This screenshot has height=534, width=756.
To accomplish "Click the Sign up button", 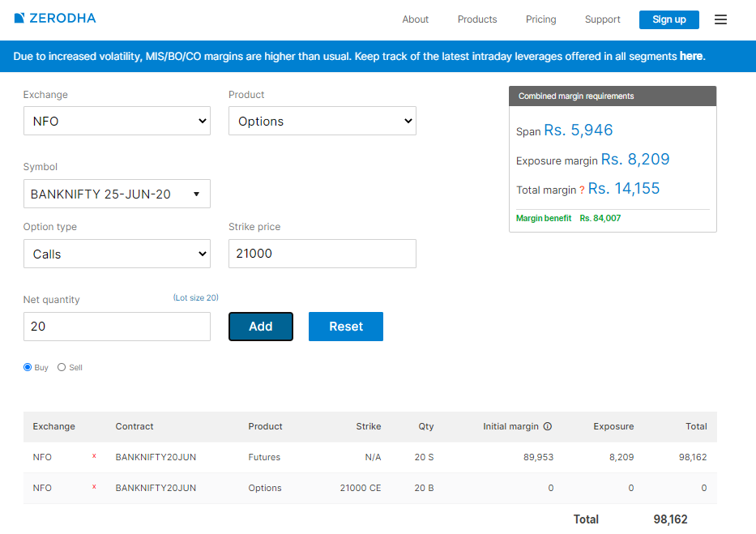I will coord(668,19).
